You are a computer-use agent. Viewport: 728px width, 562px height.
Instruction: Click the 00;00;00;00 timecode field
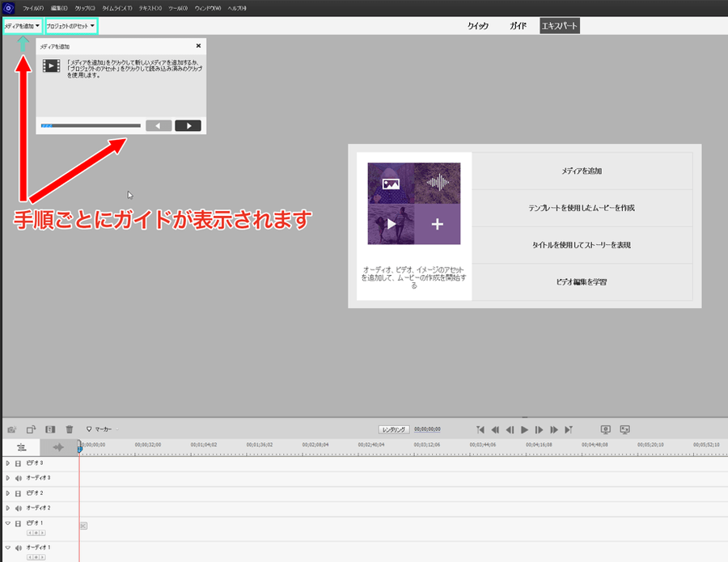pos(427,429)
